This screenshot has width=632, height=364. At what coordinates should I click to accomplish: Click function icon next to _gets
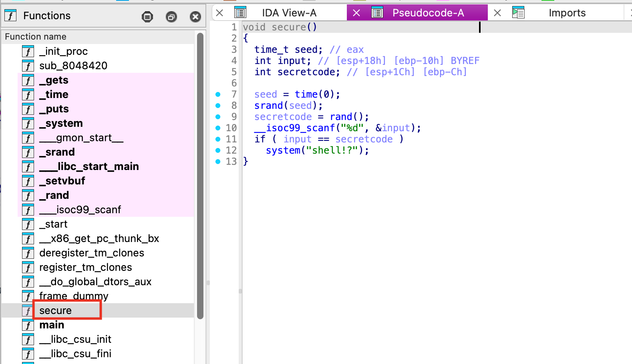(28, 80)
